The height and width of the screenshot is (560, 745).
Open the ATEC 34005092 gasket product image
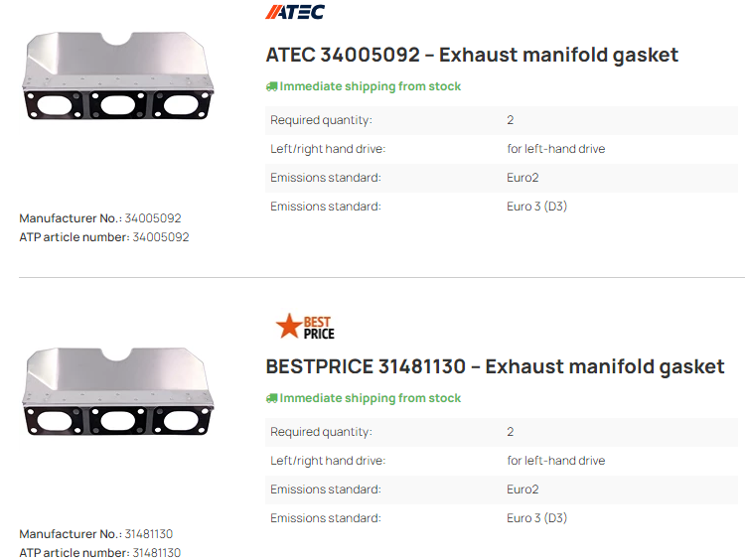(118, 76)
